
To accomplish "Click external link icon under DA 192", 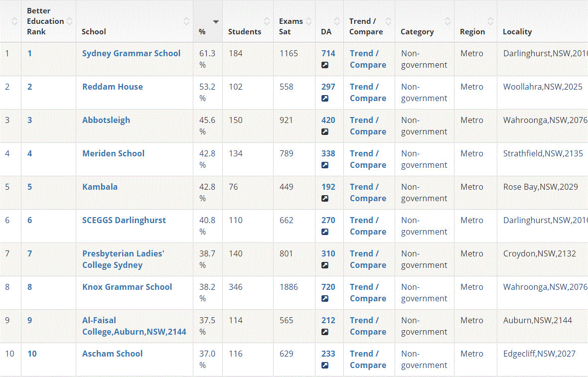I will (325, 199).
